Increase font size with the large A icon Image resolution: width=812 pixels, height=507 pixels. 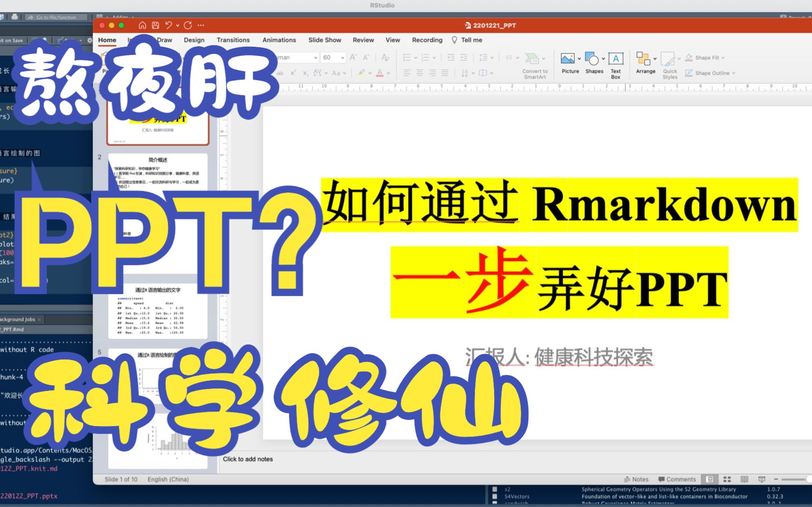tap(353, 57)
